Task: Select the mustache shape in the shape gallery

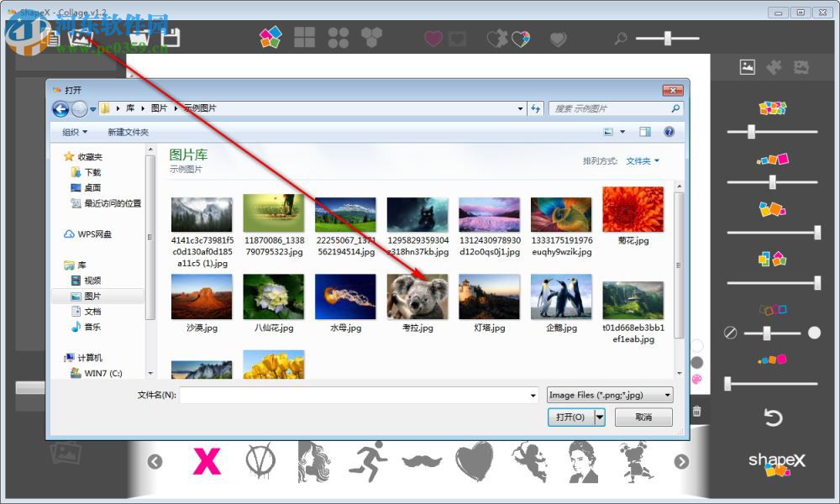Action: [422, 465]
